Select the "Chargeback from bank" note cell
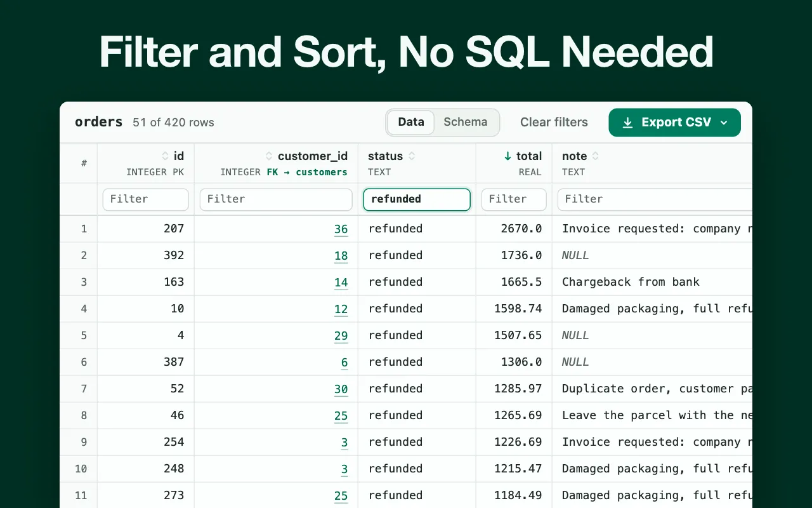This screenshot has width=812, height=508. (x=652, y=282)
